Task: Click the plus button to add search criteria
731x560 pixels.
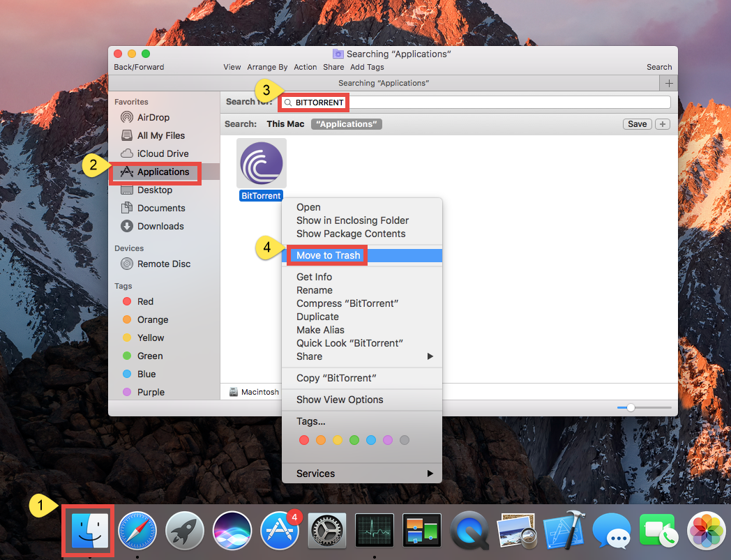Action: [661, 123]
